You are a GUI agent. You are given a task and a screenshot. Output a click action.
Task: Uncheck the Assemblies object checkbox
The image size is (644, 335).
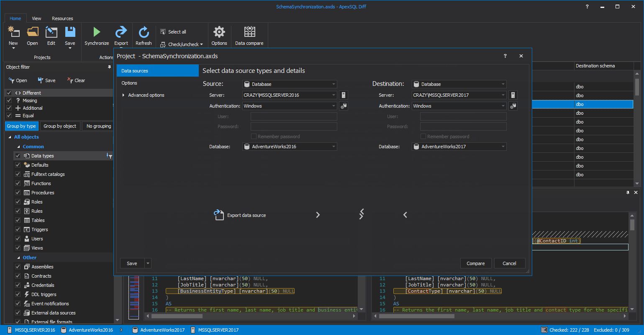18,267
